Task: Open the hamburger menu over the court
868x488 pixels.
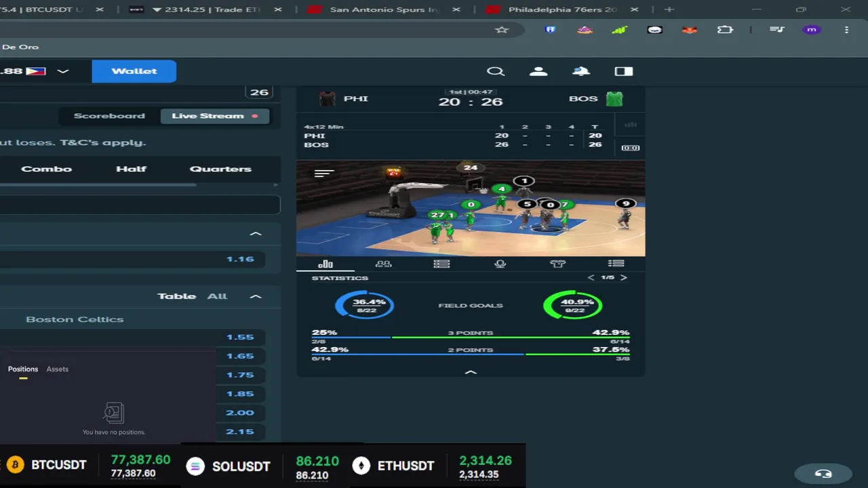Action: point(324,174)
